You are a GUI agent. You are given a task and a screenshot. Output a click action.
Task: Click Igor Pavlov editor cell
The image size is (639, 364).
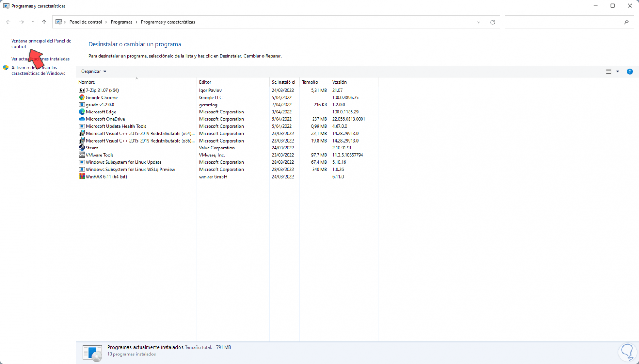[x=210, y=90]
